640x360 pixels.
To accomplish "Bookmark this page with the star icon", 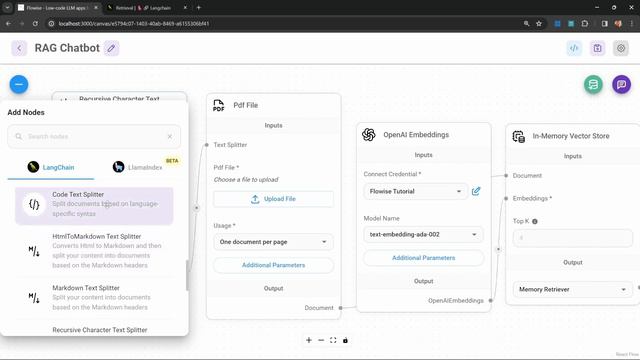I will coord(539,24).
